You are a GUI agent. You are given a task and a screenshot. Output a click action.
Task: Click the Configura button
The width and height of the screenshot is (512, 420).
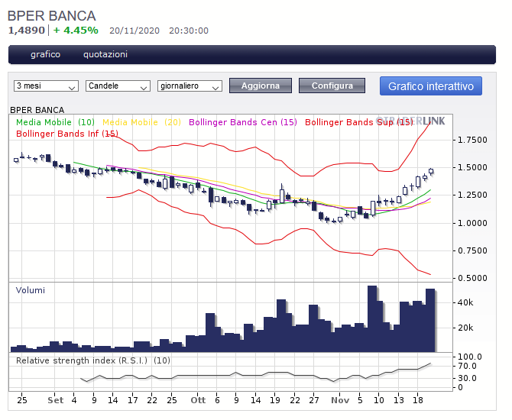coord(332,86)
